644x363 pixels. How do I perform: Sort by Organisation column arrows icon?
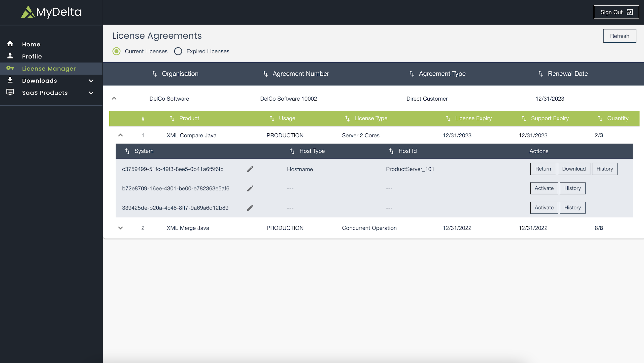coord(155,74)
